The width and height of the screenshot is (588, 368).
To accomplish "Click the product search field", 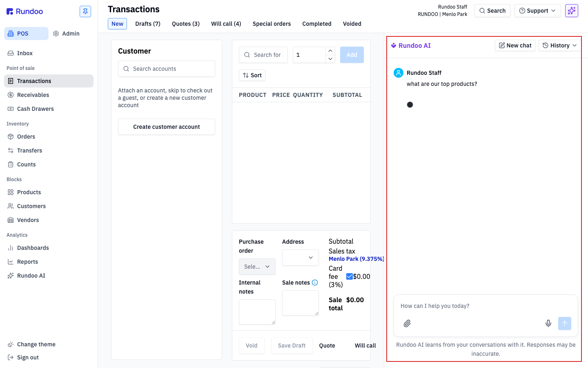I will pyautogui.click(x=263, y=55).
